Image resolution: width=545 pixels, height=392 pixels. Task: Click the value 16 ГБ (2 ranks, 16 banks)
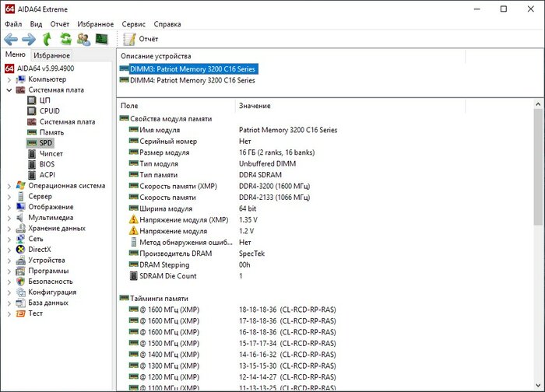[x=276, y=152]
